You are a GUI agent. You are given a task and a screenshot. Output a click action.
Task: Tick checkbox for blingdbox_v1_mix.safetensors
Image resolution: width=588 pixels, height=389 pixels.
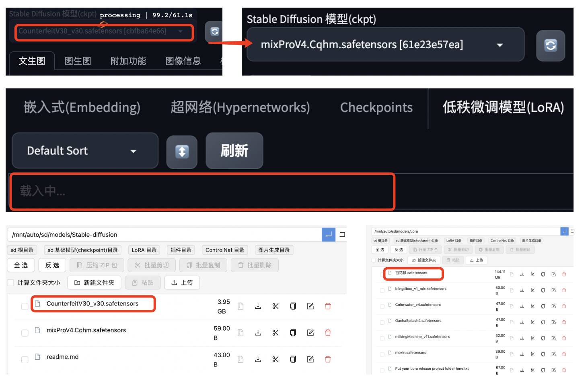coord(382,291)
